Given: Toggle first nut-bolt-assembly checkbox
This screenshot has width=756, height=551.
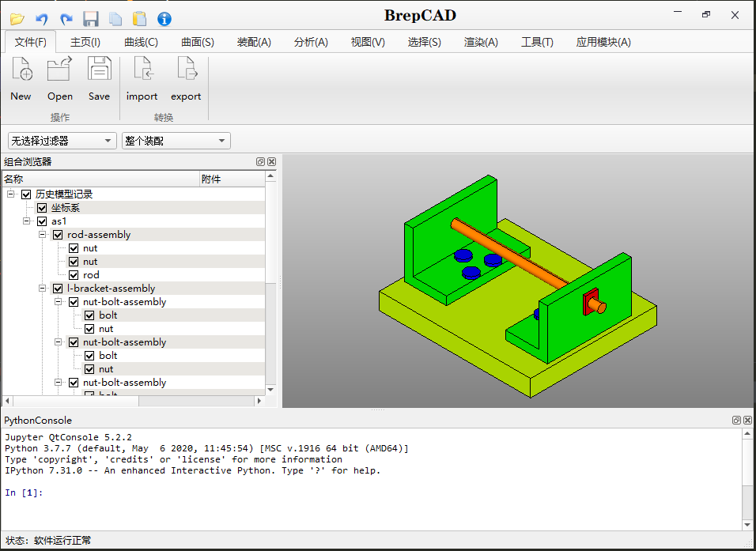Looking at the screenshot, I should point(74,302).
